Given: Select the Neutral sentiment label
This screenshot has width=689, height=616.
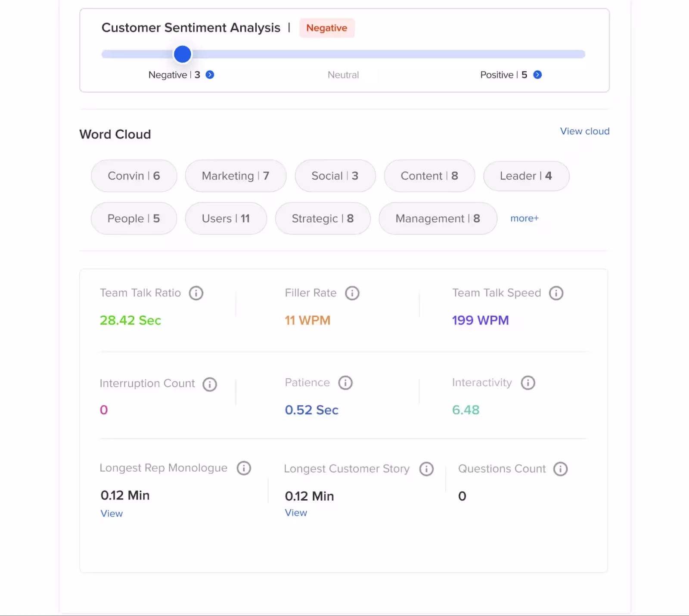Looking at the screenshot, I should [343, 75].
